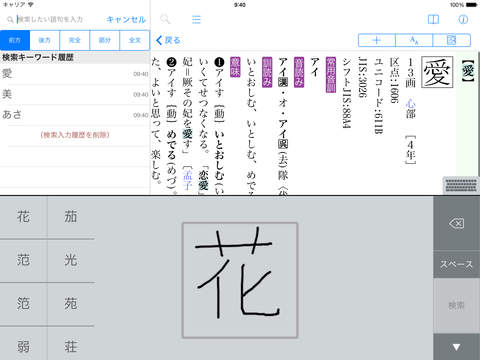The image size is (480, 360).
Task: Choose candidate 茄
Action: click(71, 217)
